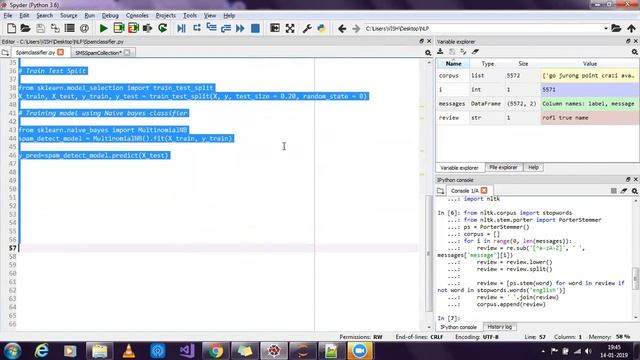The height and width of the screenshot is (360, 640).
Task: Open the Edit menu
Action: point(24,16)
